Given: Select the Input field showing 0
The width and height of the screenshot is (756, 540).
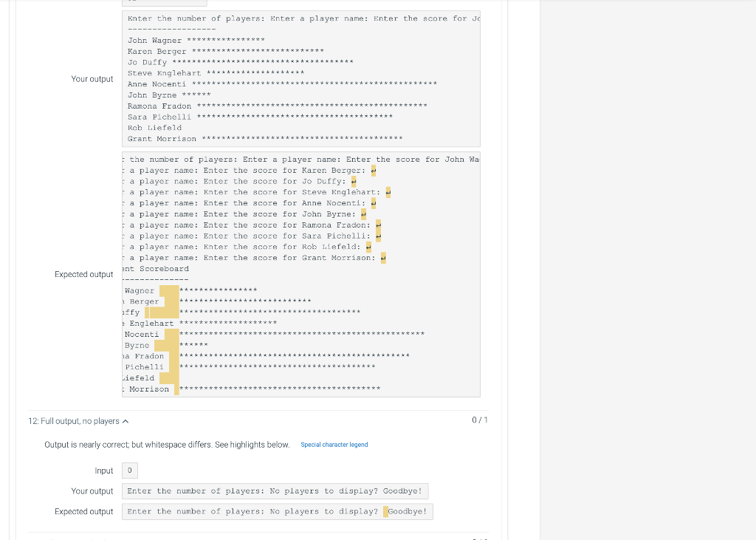Looking at the screenshot, I should (x=129, y=470).
